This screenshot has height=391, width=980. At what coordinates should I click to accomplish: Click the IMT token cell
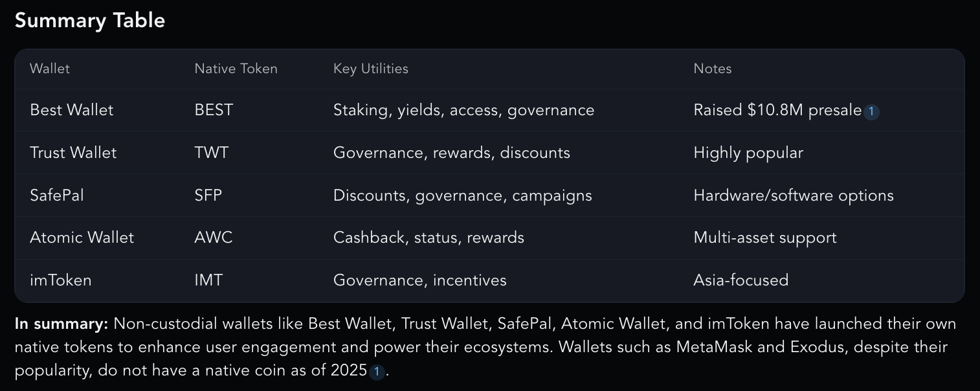tap(208, 280)
